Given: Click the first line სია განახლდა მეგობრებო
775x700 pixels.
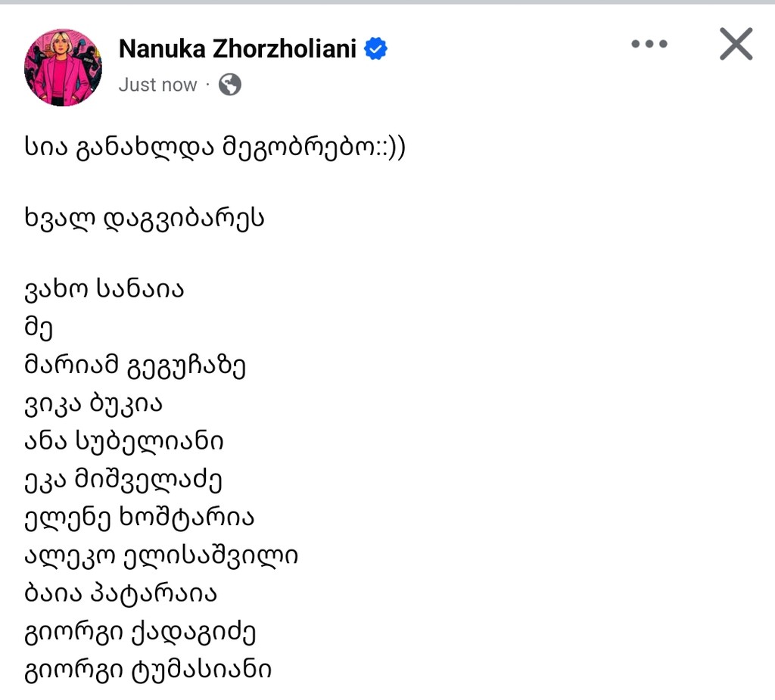Looking at the screenshot, I should pos(215,148).
